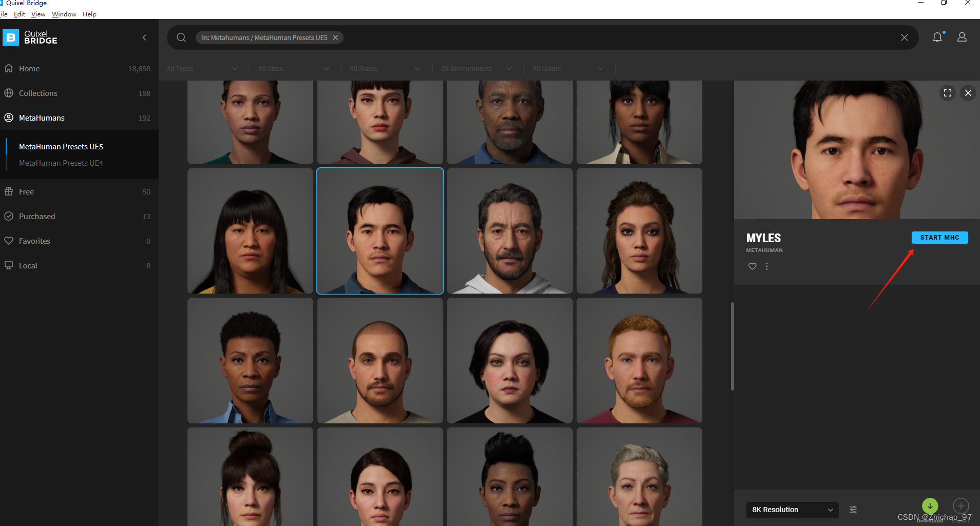This screenshot has height=526, width=980.
Task: Open the Favorites section
Action: coord(79,241)
